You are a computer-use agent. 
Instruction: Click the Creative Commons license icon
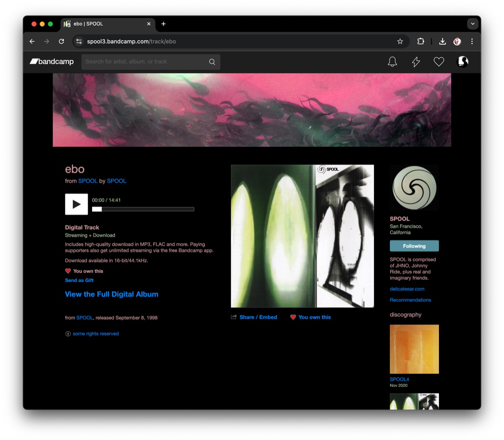coord(68,334)
